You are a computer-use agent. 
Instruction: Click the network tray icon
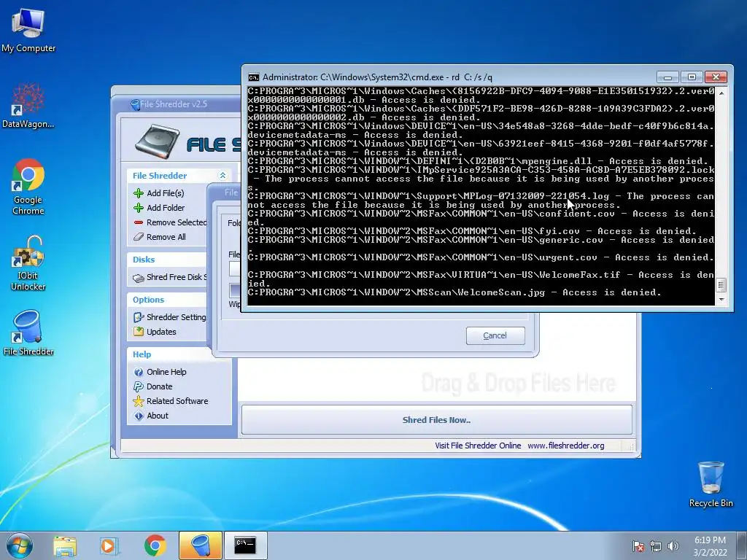656,546
